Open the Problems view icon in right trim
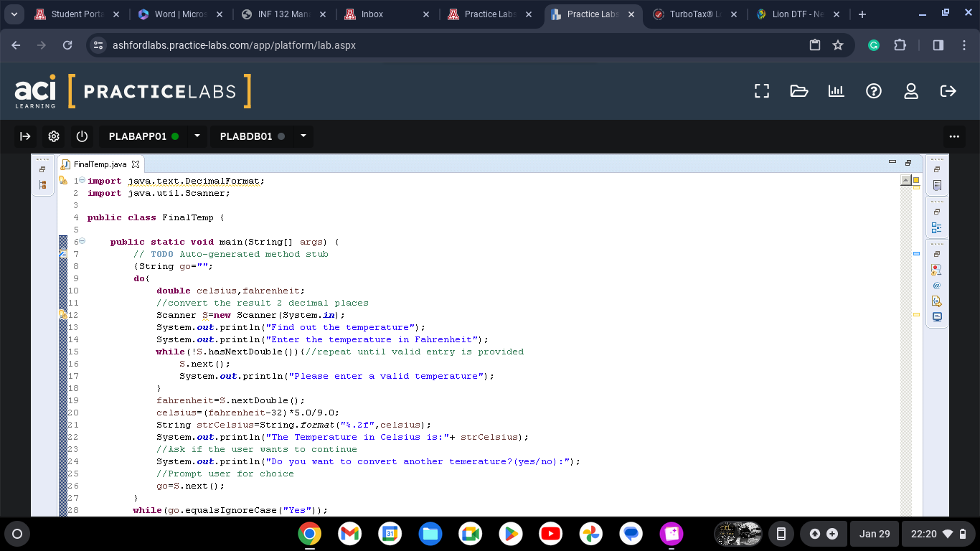The image size is (980, 551). click(936, 270)
